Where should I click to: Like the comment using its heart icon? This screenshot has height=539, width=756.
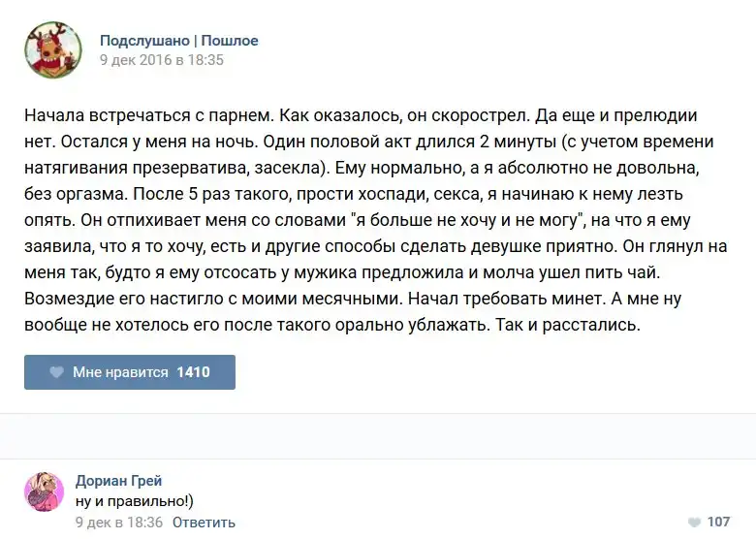point(692,522)
